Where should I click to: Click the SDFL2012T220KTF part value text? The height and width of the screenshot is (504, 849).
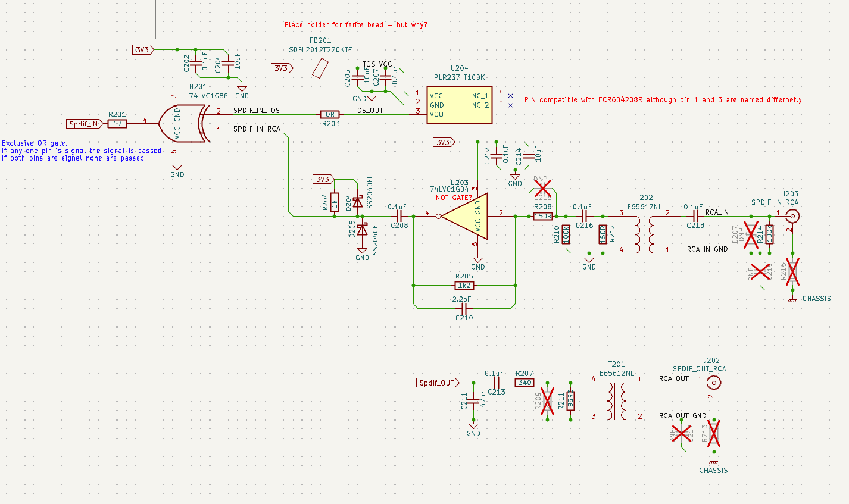tap(320, 50)
